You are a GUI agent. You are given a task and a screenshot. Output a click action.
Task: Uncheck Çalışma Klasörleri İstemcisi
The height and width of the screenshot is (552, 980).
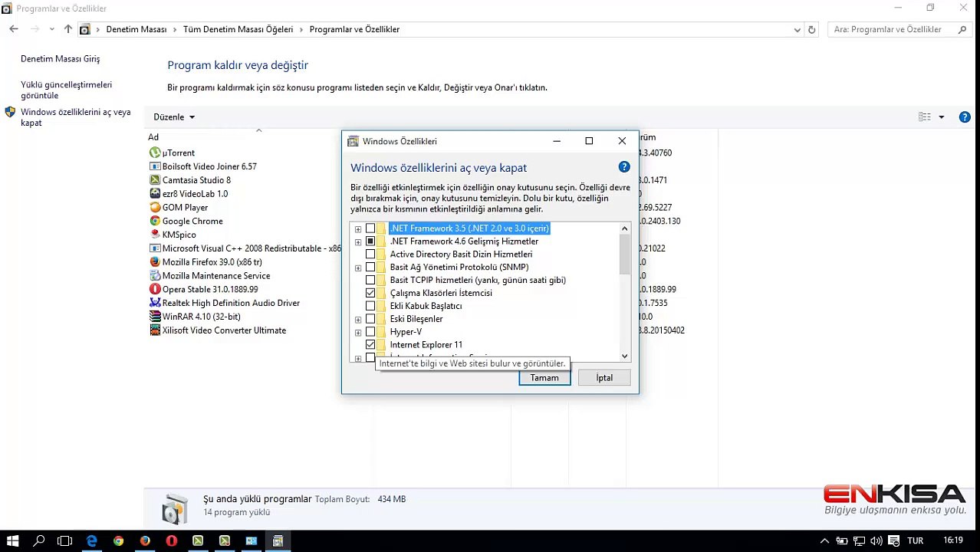point(370,293)
